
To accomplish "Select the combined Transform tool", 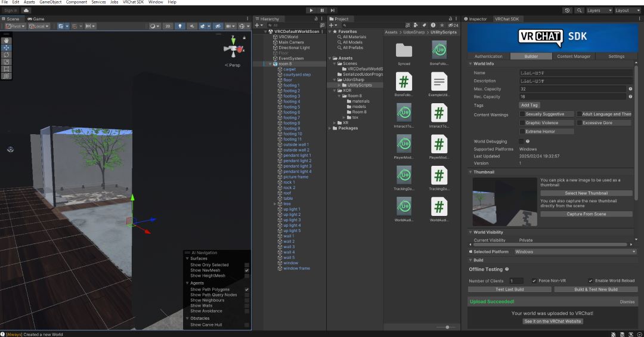I will coord(6,76).
